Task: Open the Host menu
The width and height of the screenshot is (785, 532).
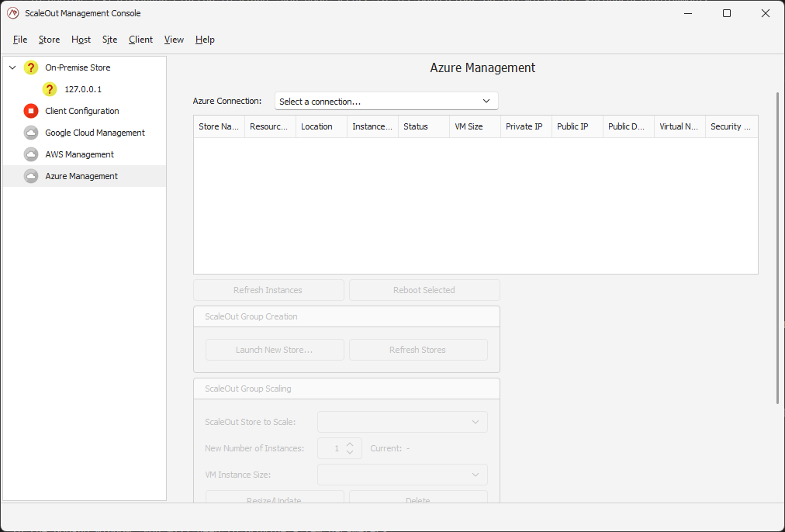Action: tap(81, 40)
